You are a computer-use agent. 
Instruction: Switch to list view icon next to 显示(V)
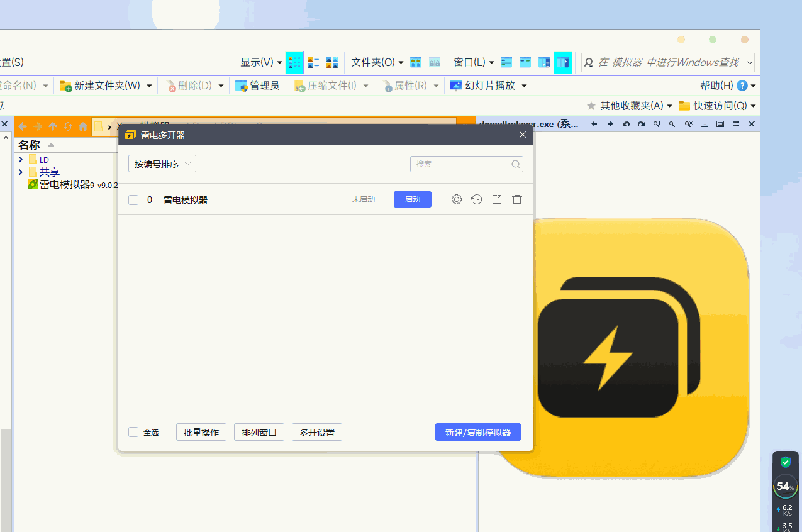(x=313, y=62)
